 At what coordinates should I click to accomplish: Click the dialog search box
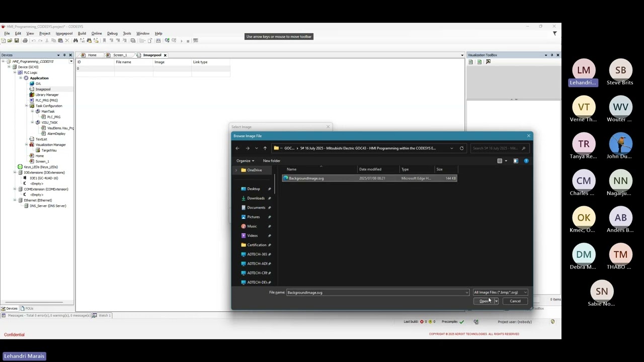point(499,148)
